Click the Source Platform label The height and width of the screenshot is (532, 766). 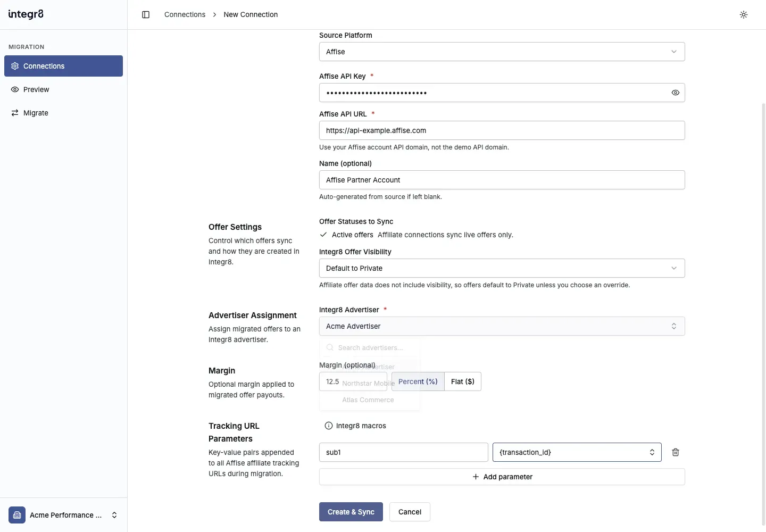coord(346,35)
